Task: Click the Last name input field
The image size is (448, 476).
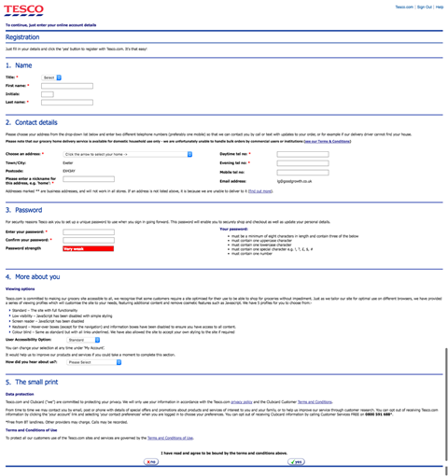Action: (67, 103)
